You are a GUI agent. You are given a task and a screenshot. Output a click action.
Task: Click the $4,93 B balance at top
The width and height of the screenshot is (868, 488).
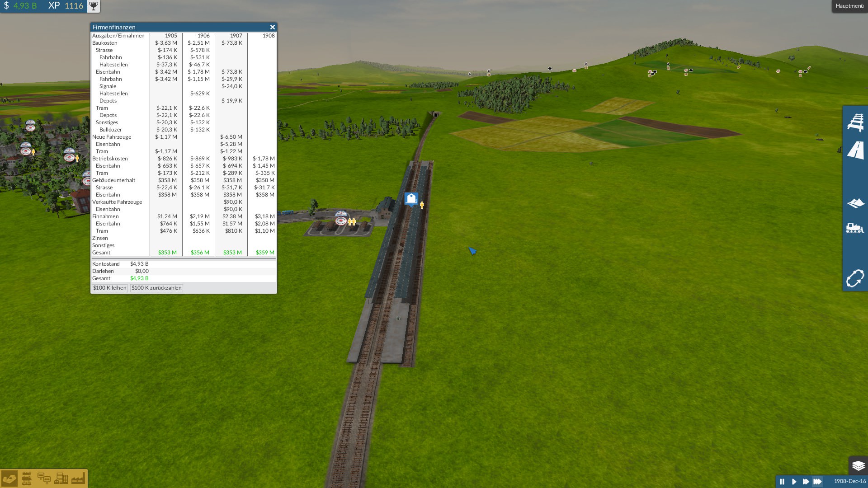[x=20, y=6]
